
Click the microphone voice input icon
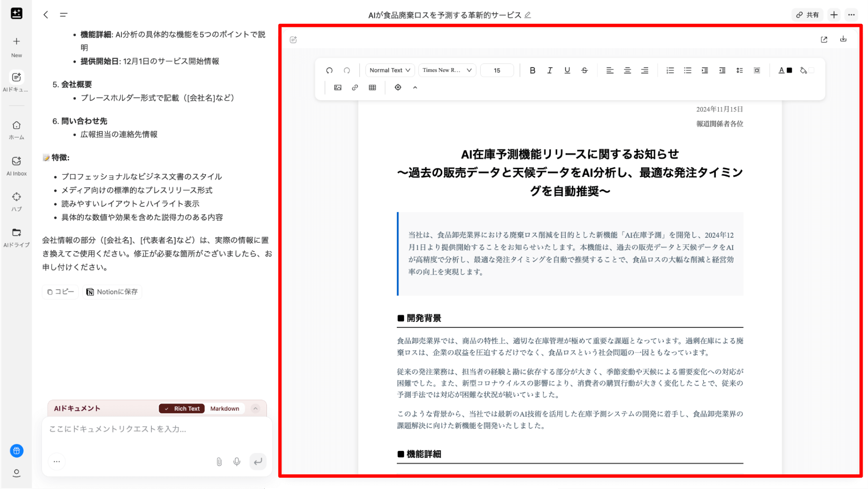[x=236, y=461]
